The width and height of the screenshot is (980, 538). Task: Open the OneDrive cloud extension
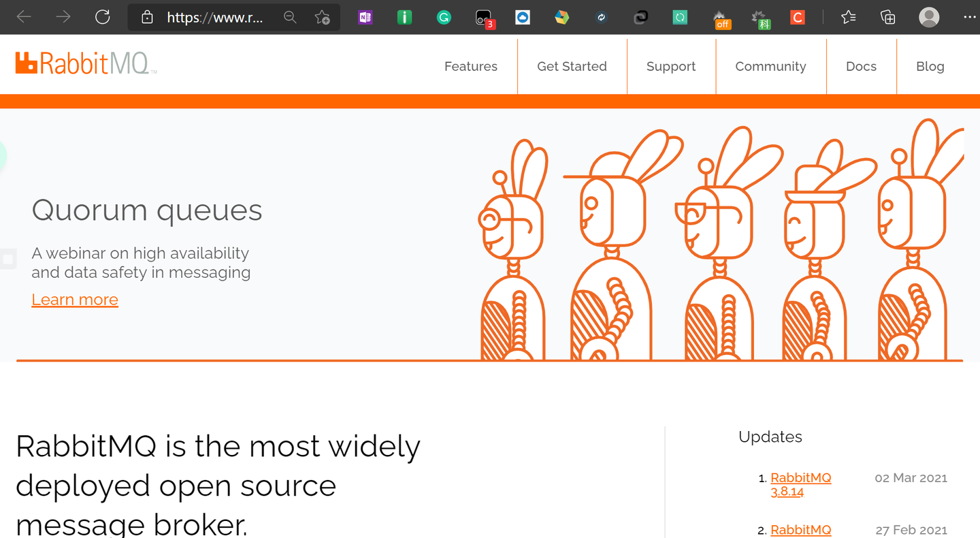point(523,17)
